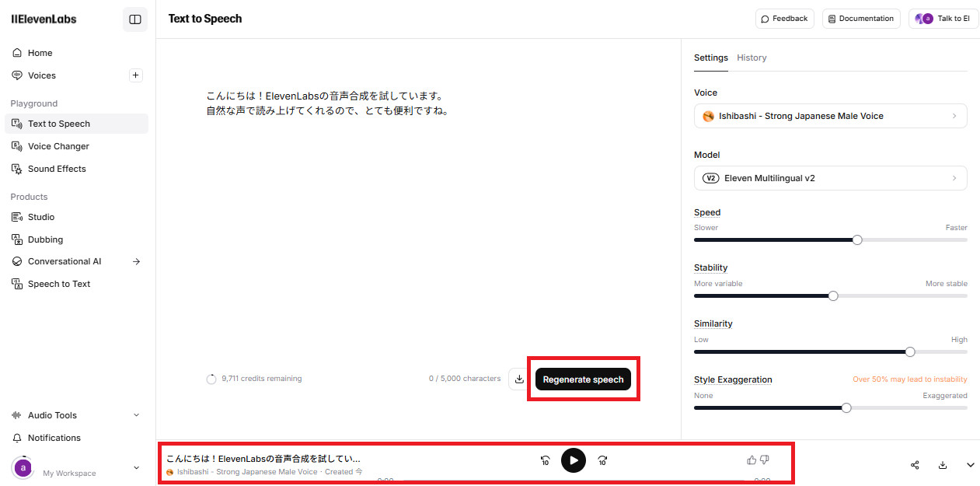Open the Ishibashi voice selector
The image size is (980, 486).
click(x=830, y=116)
